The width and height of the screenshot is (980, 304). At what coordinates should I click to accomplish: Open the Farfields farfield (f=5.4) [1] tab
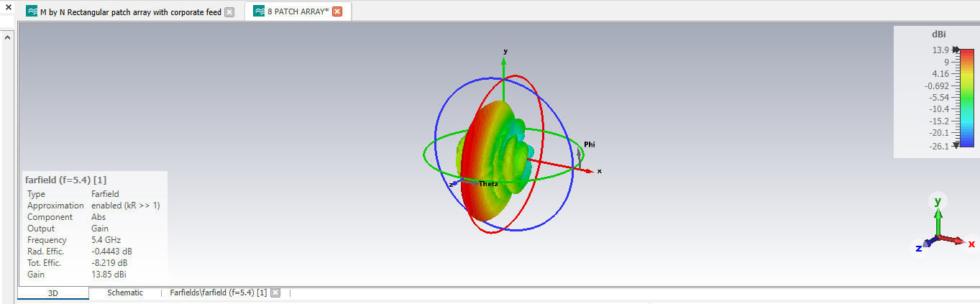(218, 293)
